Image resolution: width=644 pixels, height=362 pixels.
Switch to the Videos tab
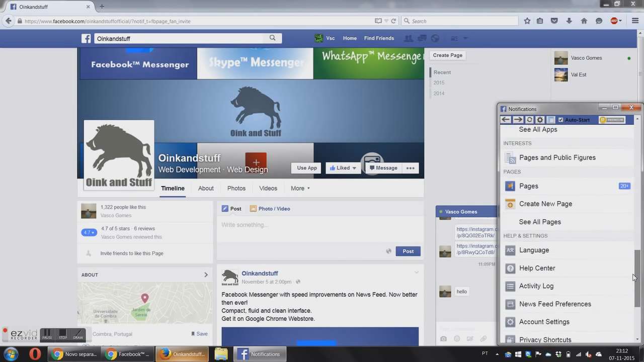268,188
